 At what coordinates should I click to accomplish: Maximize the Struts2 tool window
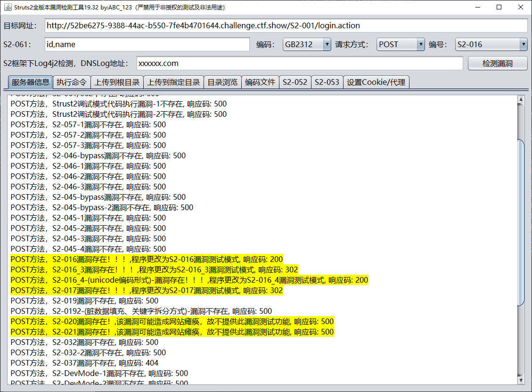pos(499,7)
